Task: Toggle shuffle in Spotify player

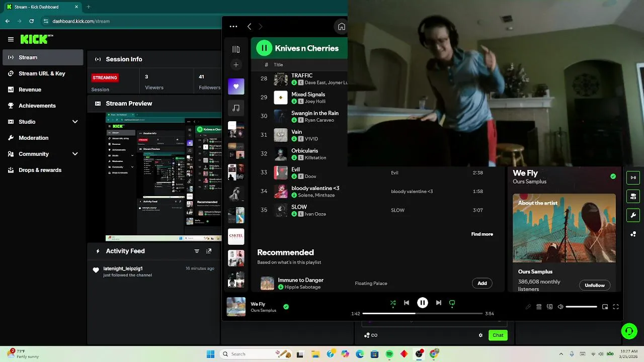Action: 393,303
